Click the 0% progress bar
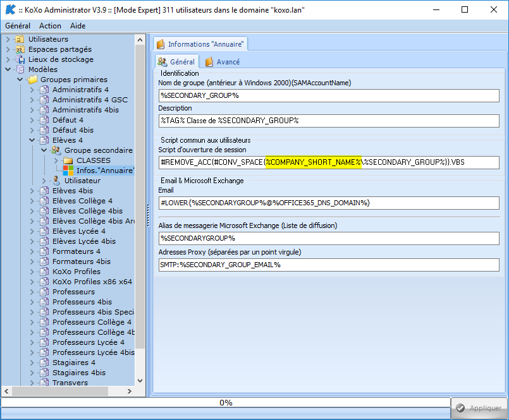Viewport: 509px width, 420px height. [226, 402]
